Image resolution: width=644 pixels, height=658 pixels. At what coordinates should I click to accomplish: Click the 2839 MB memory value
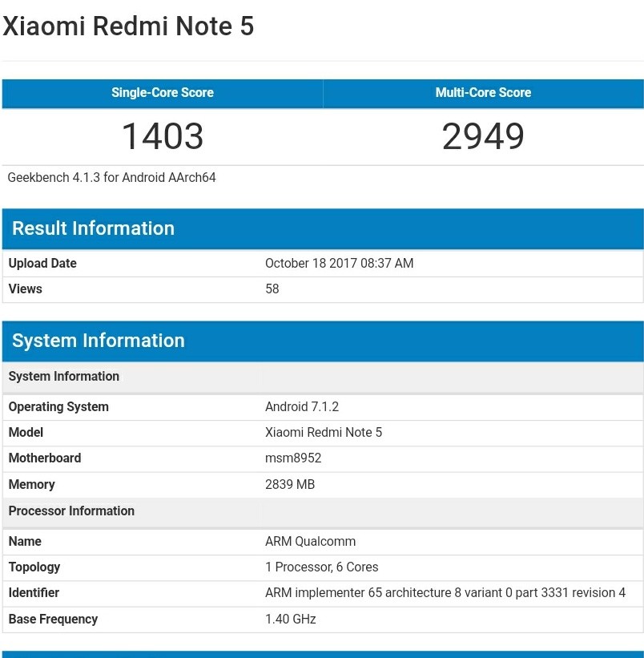pos(290,485)
